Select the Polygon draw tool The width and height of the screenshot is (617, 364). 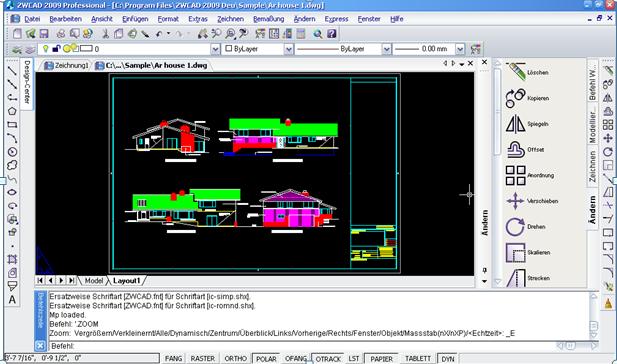(x=12, y=111)
